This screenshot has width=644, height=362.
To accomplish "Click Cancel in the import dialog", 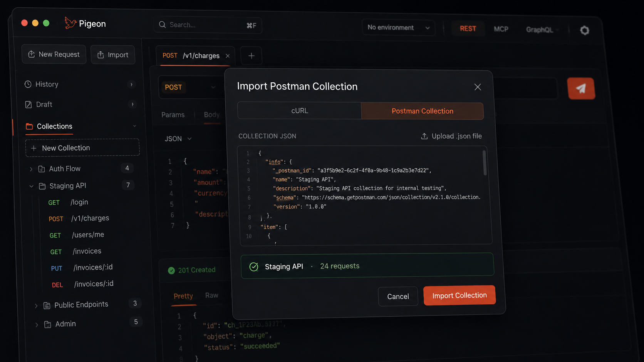I will point(398,296).
